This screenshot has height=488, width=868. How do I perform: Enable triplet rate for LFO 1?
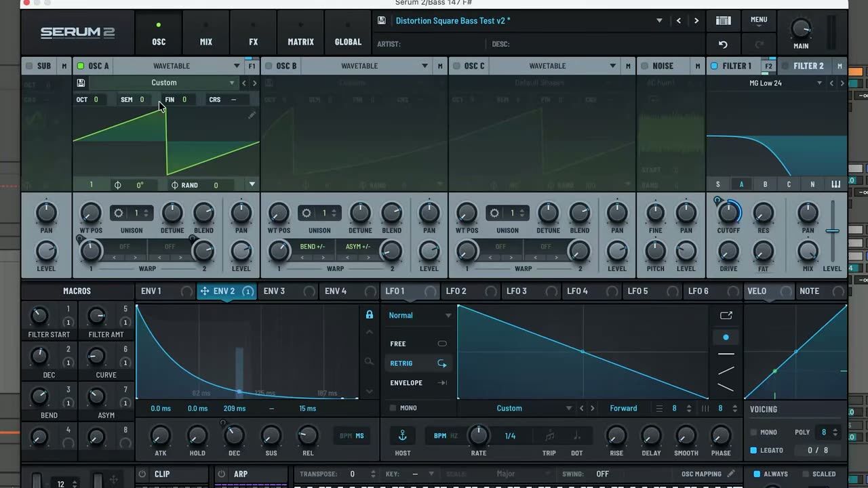tap(549, 436)
